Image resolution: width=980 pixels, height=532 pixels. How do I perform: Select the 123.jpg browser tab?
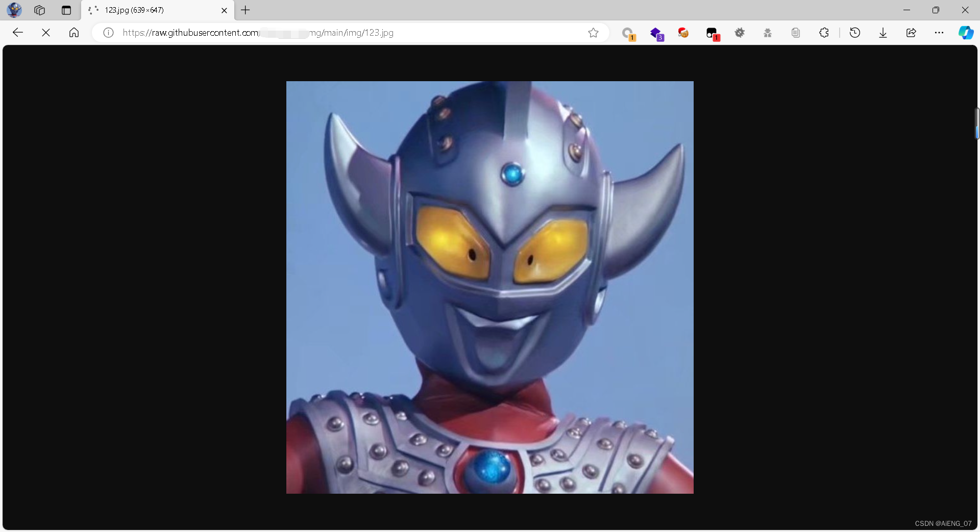click(x=157, y=10)
